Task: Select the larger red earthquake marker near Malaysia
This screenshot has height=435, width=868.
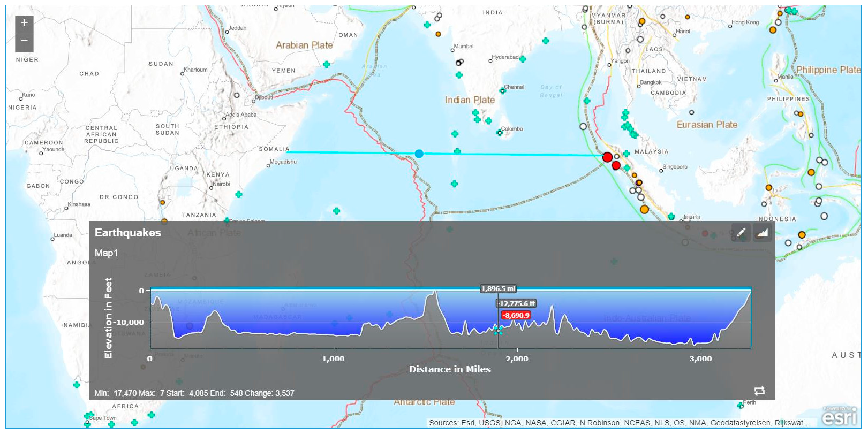Action: click(x=607, y=157)
